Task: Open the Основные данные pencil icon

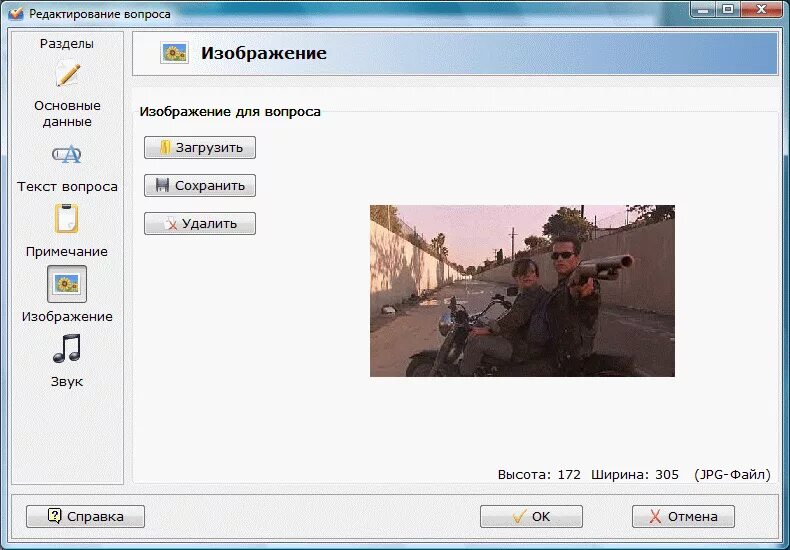Action: (67, 73)
